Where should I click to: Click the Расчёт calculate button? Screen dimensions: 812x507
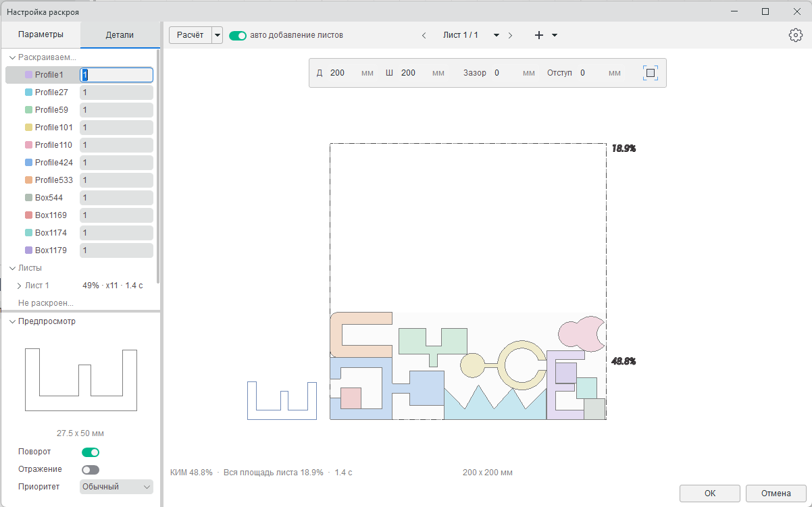[x=191, y=35]
